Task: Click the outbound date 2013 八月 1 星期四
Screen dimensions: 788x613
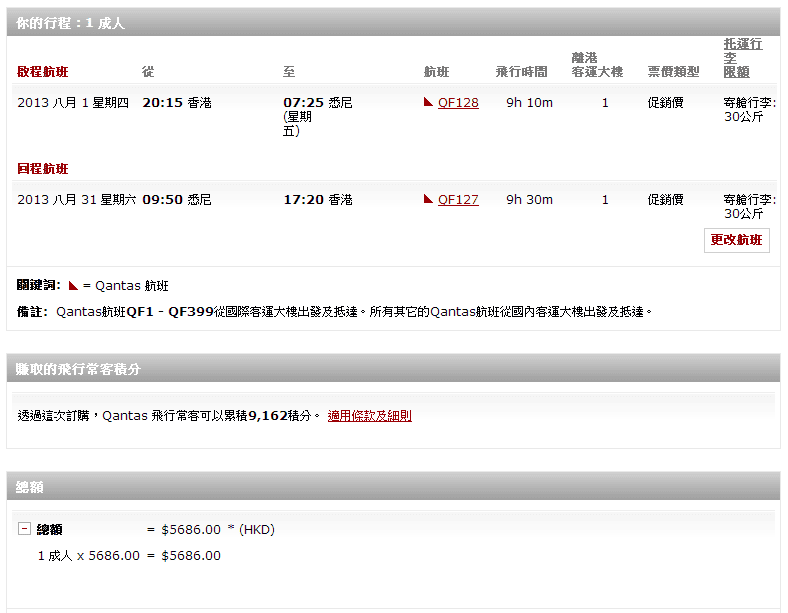Action: pos(73,102)
